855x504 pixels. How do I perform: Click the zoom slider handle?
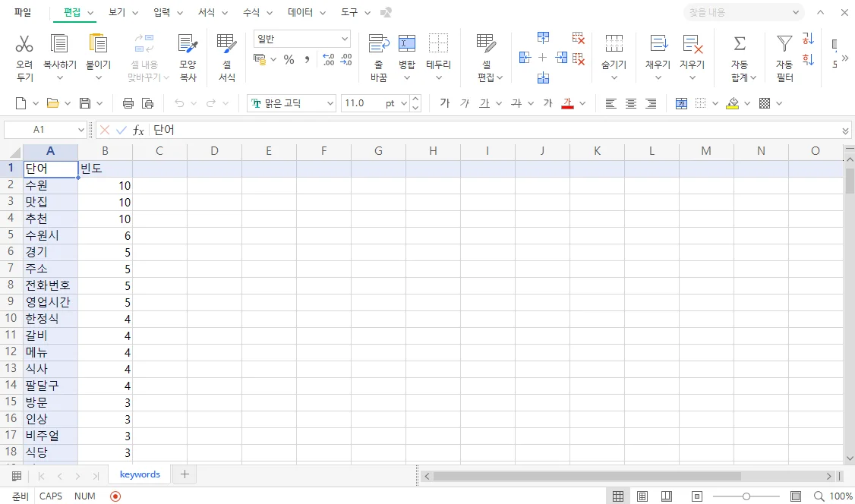[746, 496]
